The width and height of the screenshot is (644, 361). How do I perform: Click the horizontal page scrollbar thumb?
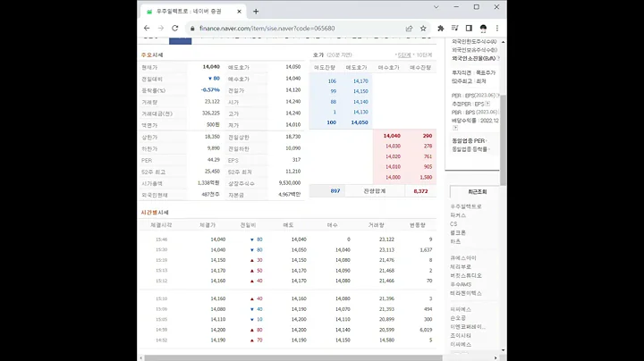293,358
